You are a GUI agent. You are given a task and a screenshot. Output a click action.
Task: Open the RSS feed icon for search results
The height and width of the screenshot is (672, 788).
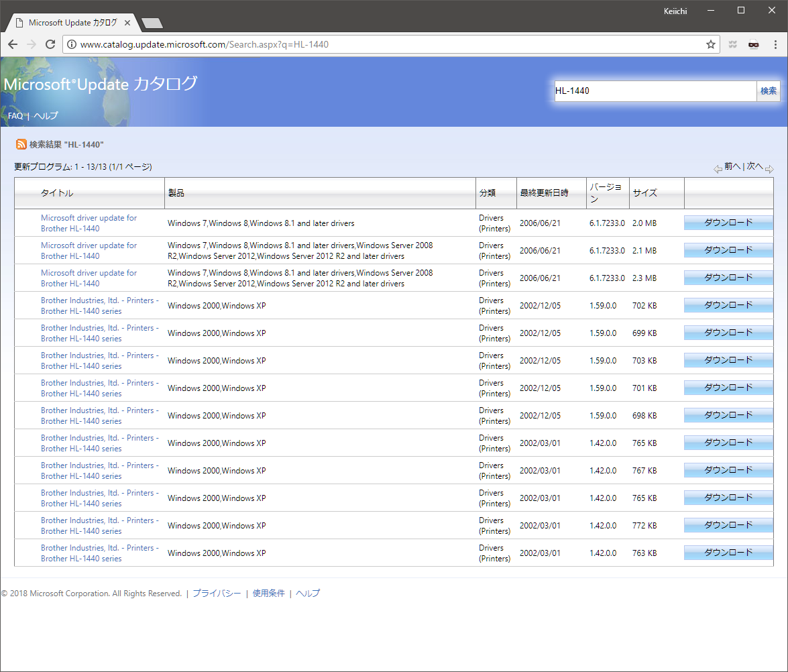click(x=21, y=145)
